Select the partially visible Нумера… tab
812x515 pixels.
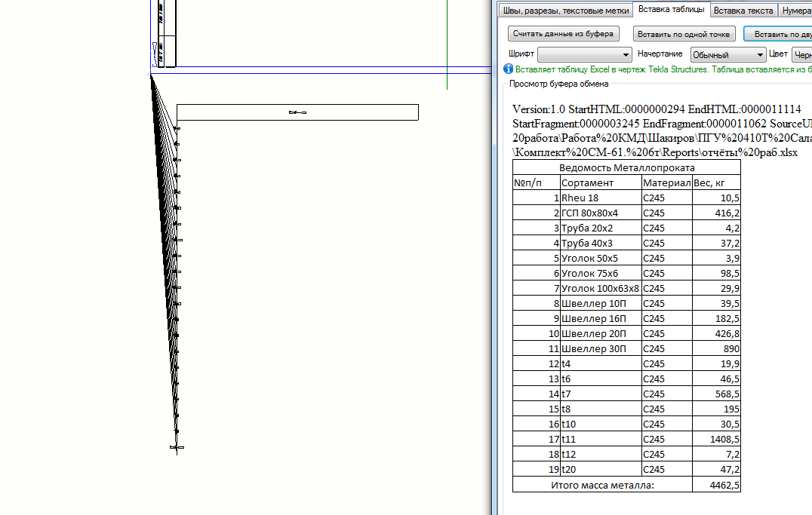[x=795, y=11]
